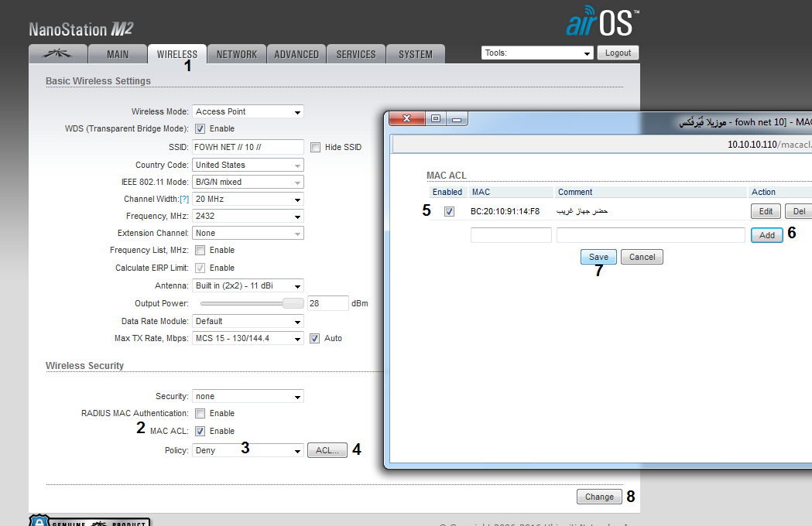
Task: Uncheck Enabled for MAC BC:20:10:91:14:F8
Action: tap(449, 211)
